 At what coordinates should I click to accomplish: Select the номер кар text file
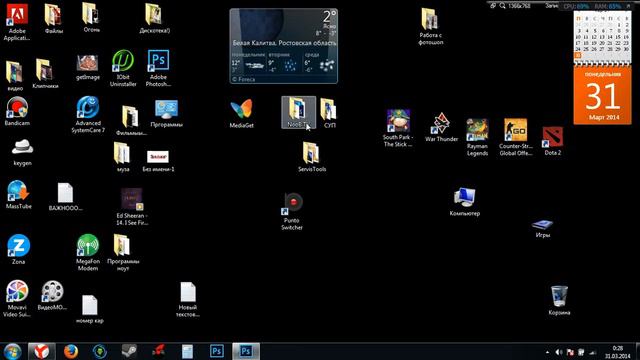click(x=89, y=309)
